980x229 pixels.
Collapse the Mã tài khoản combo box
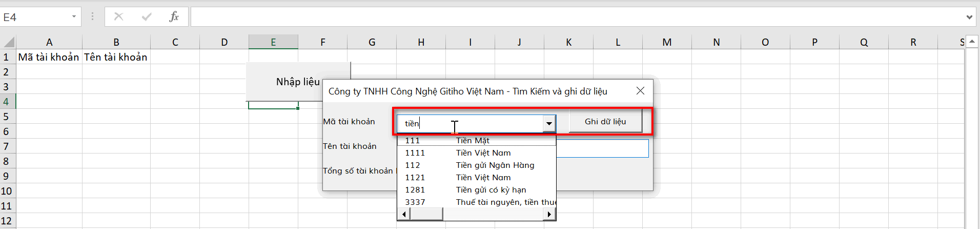(549, 123)
